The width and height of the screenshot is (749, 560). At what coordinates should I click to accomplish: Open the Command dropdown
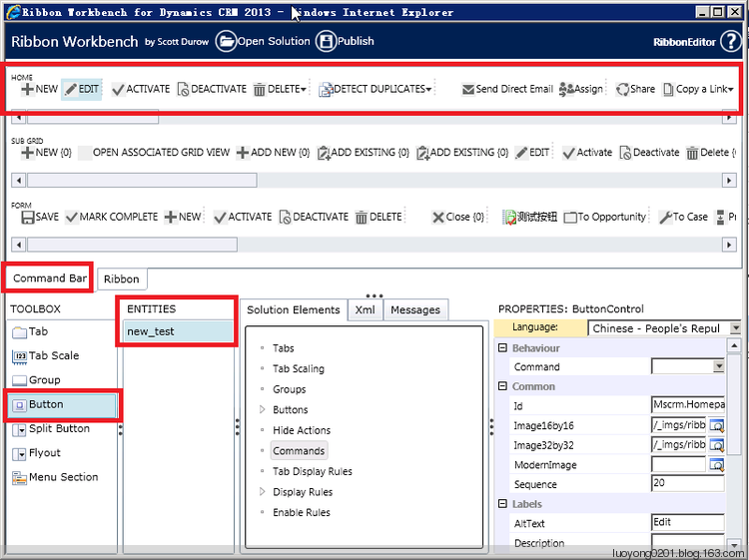718,366
